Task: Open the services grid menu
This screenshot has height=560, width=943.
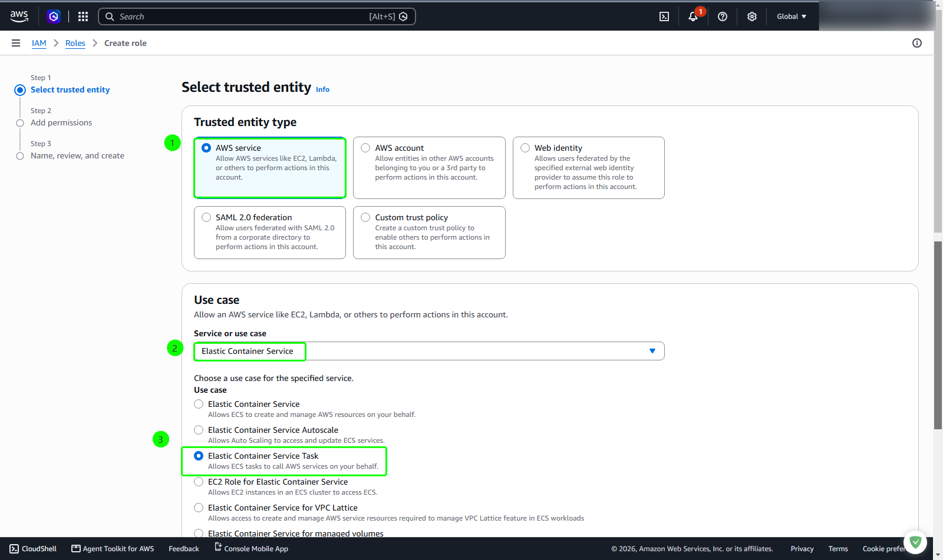Action: pyautogui.click(x=83, y=16)
